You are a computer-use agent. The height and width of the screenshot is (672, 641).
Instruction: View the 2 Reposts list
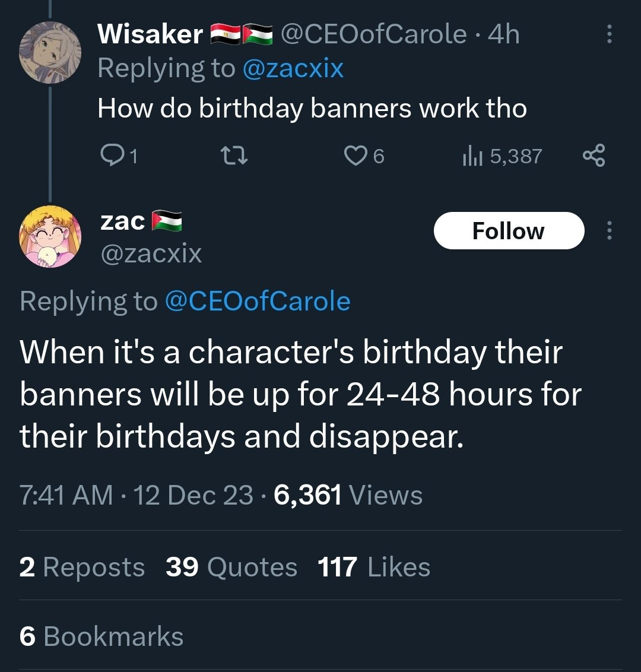(82, 567)
